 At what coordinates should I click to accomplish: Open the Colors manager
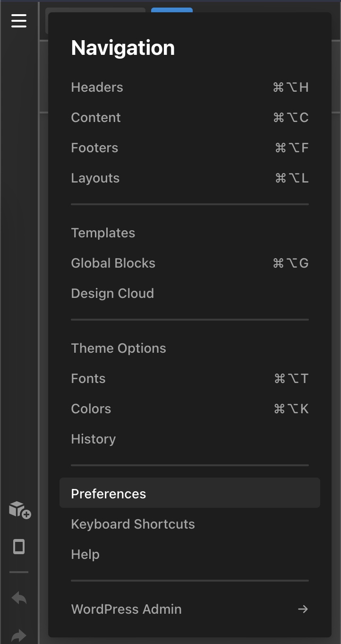[190, 409]
